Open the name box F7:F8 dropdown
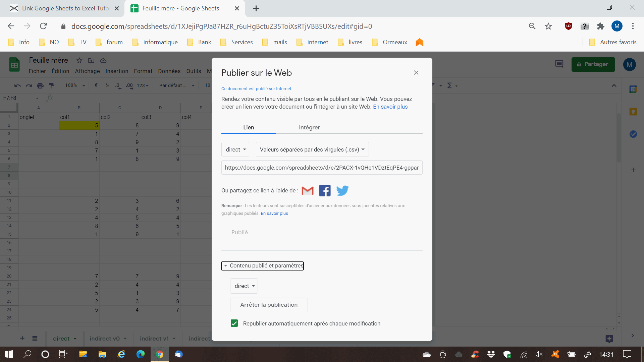The image size is (644, 362). coord(37,98)
